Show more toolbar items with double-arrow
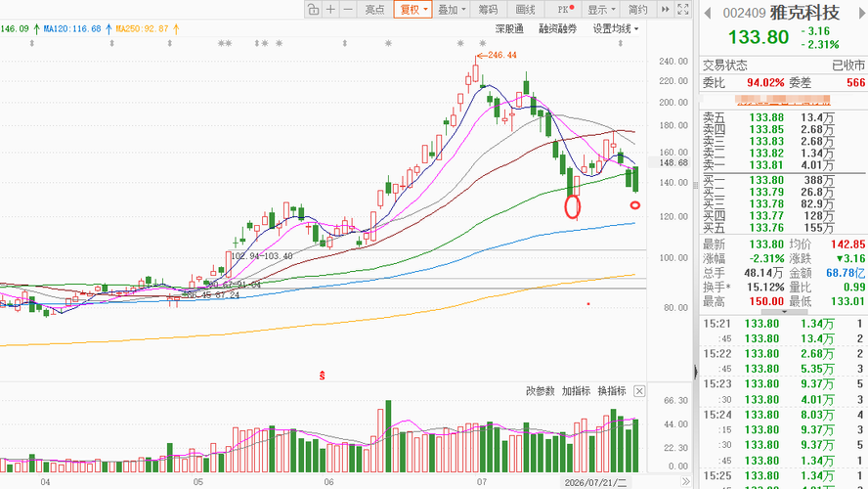This screenshot has height=489, width=868. (x=666, y=9)
